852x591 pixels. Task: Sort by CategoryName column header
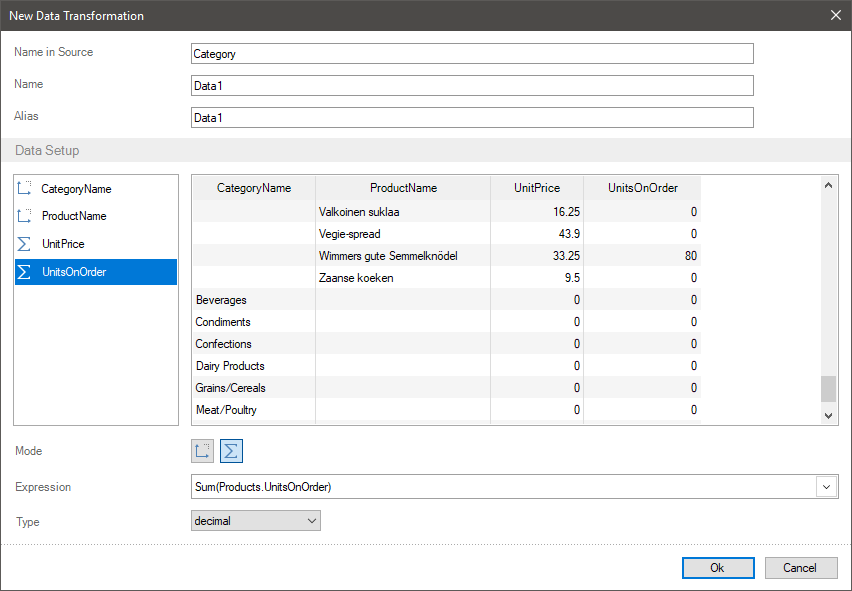point(254,188)
